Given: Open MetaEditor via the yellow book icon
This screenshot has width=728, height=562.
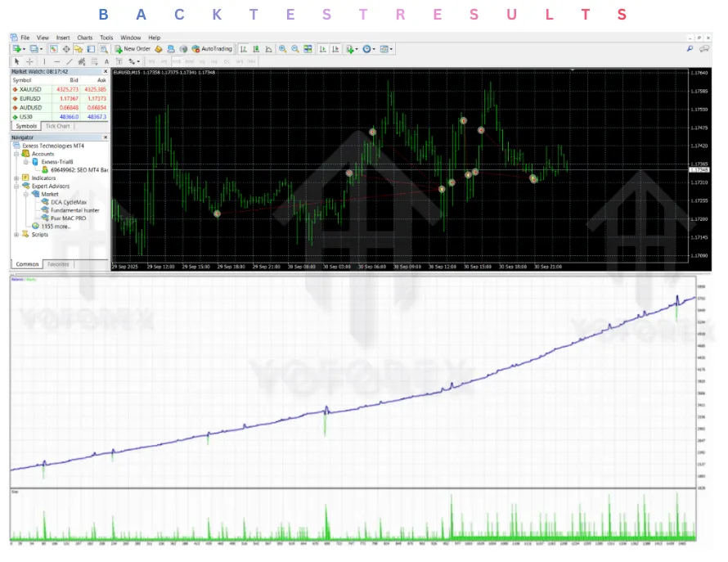Looking at the screenshot, I should click(x=159, y=49).
